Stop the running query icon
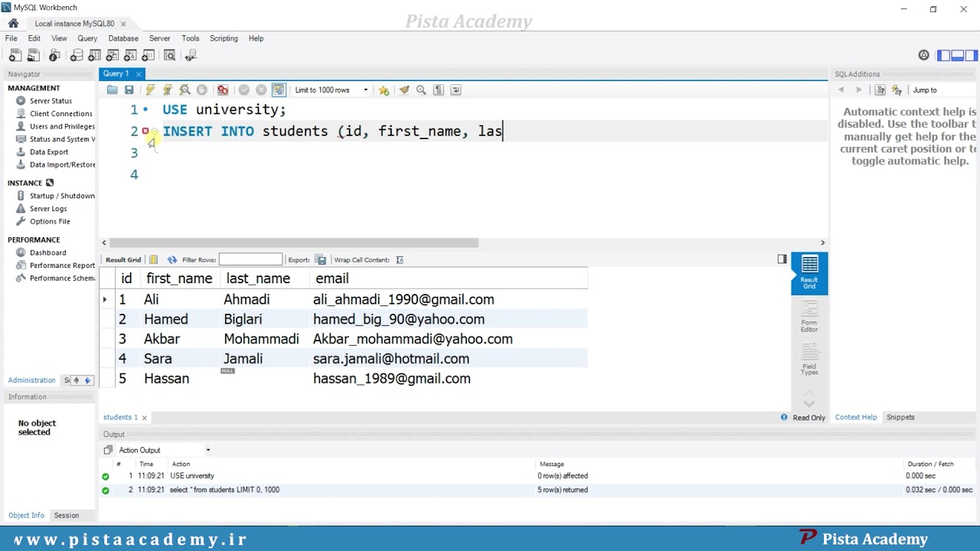The image size is (980, 551). click(x=202, y=90)
